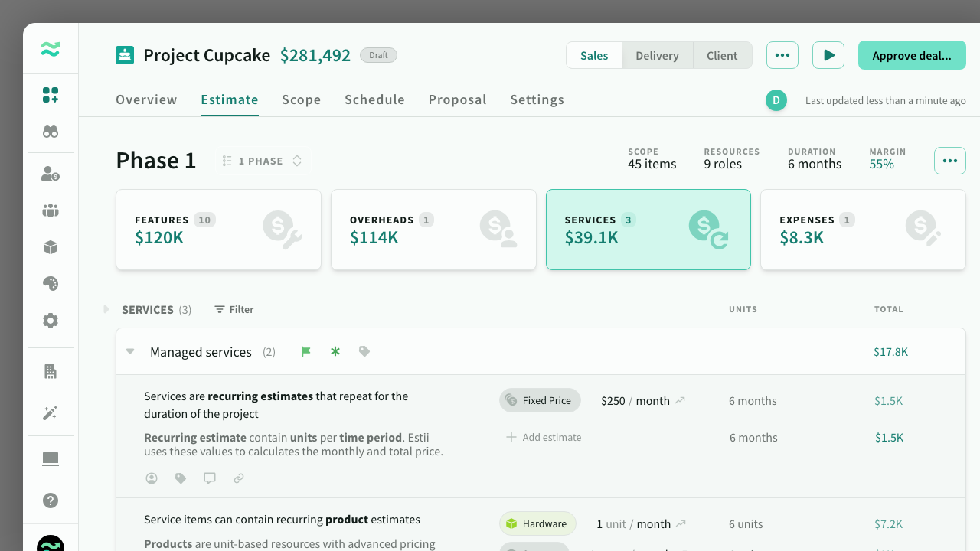Click the green flag on Managed services
This screenshot has height=551, width=980.
point(306,352)
